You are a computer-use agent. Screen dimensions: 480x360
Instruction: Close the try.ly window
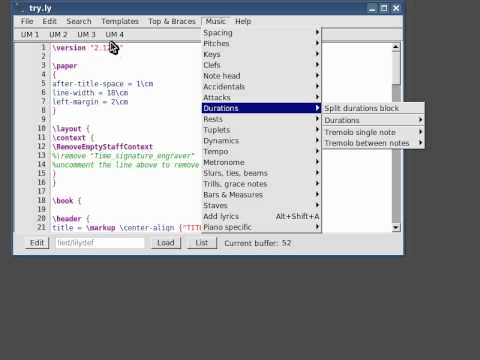396,8
